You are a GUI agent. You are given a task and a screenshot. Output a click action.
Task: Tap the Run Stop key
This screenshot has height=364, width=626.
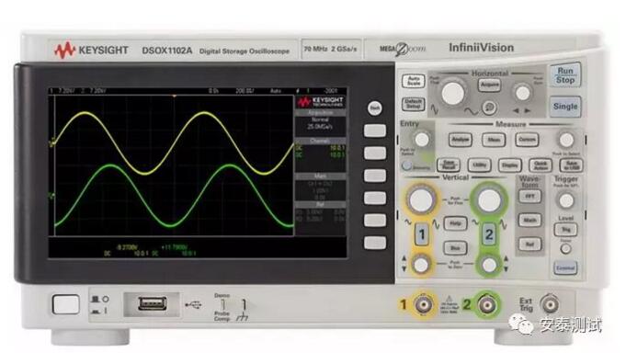tap(565, 75)
